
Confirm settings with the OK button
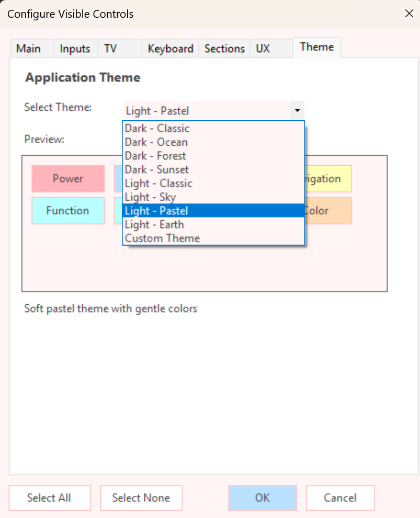[x=262, y=498]
